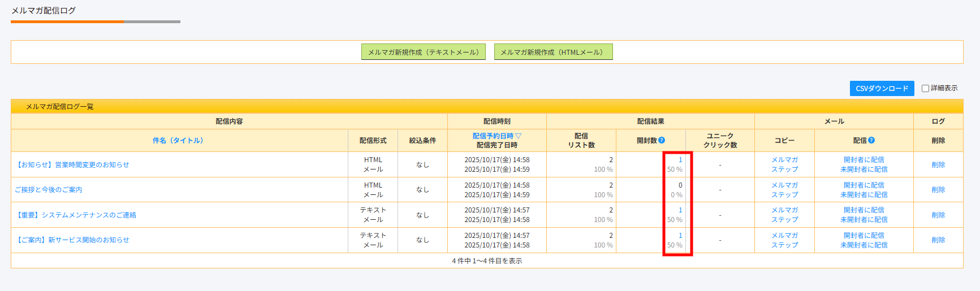Create new text mail magazine (テキストメール)

(423, 52)
